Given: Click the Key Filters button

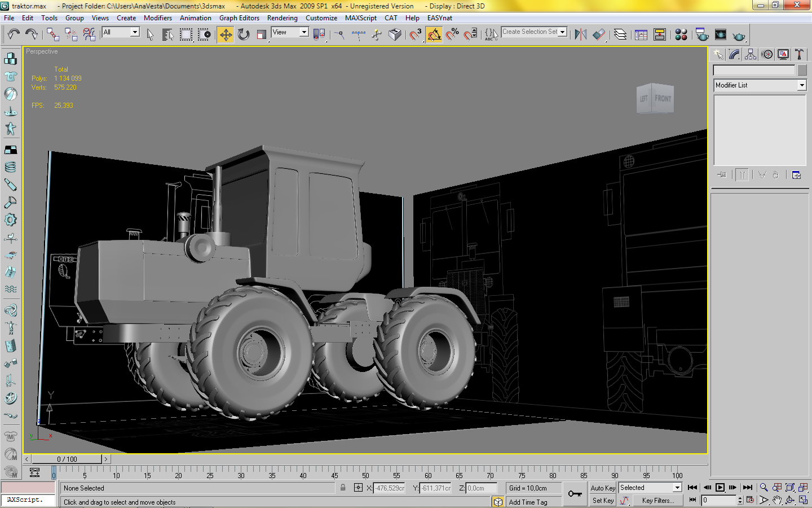Looking at the screenshot, I should point(657,501).
